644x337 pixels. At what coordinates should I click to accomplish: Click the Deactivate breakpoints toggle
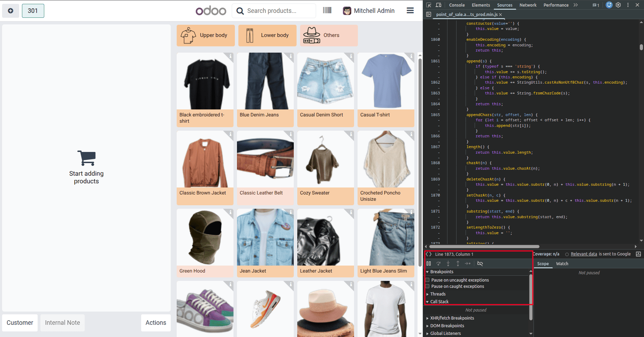[480, 263]
